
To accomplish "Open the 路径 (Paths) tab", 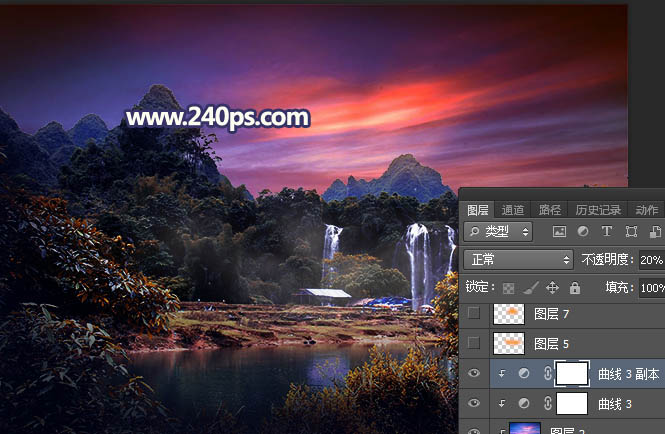I will pyautogui.click(x=549, y=210).
